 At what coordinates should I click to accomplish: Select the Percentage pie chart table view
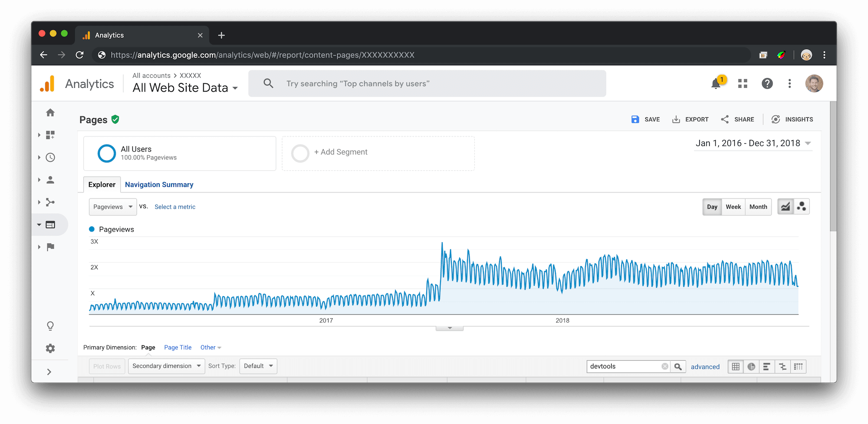coord(751,366)
